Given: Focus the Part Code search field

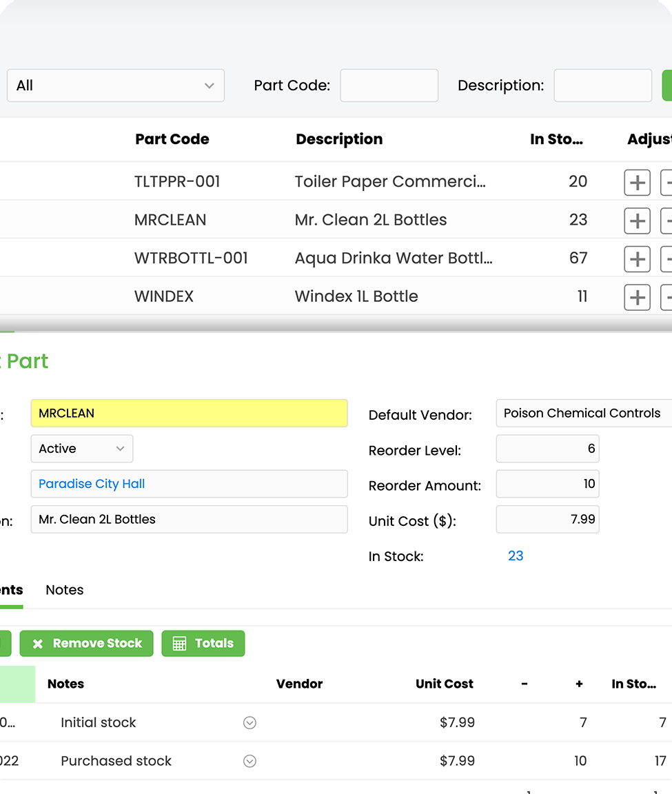Looking at the screenshot, I should [389, 85].
